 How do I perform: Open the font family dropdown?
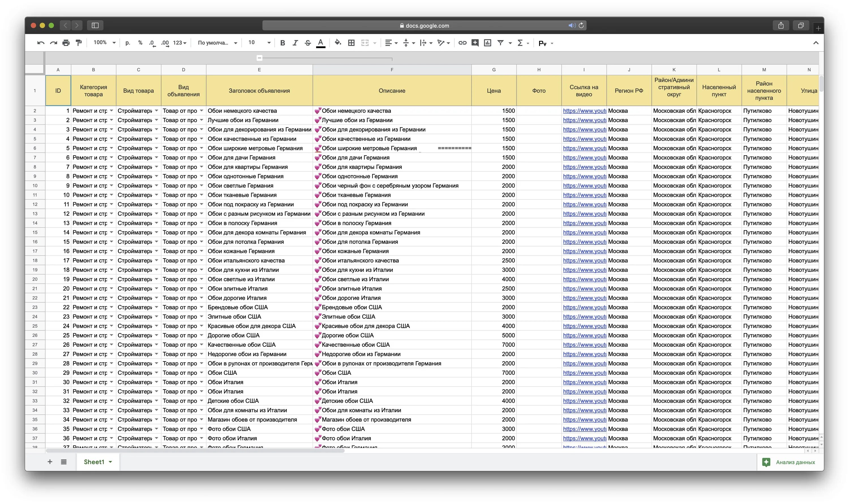pyautogui.click(x=217, y=43)
